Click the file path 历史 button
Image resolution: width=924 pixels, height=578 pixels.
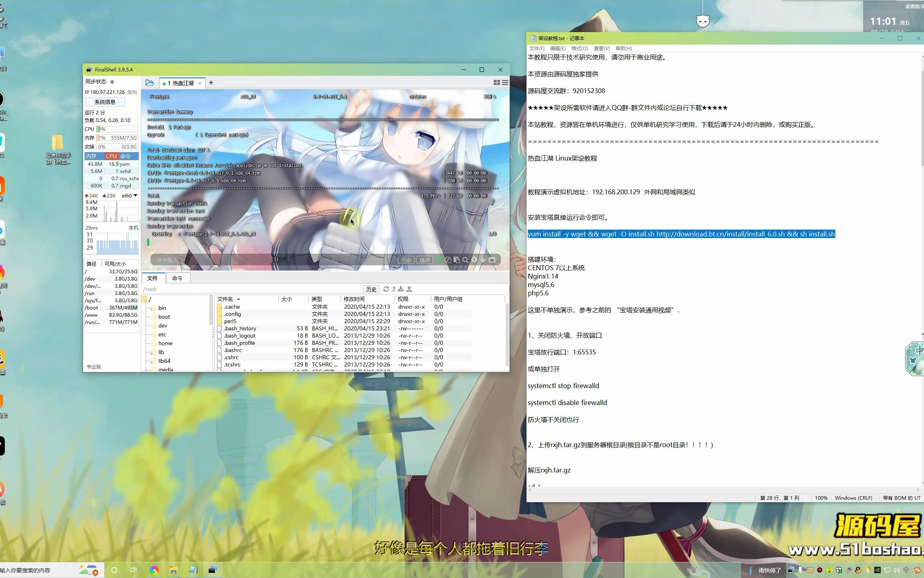[371, 289]
